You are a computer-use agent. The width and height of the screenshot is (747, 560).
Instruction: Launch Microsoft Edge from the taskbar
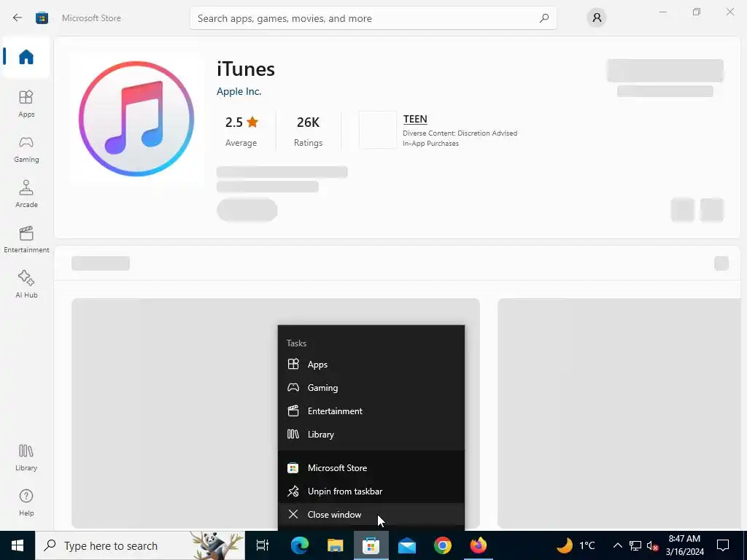(300, 545)
